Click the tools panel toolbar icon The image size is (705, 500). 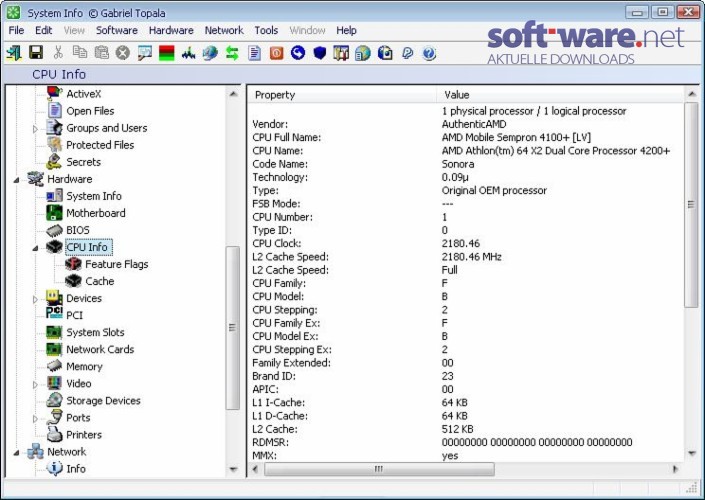point(341,53)
